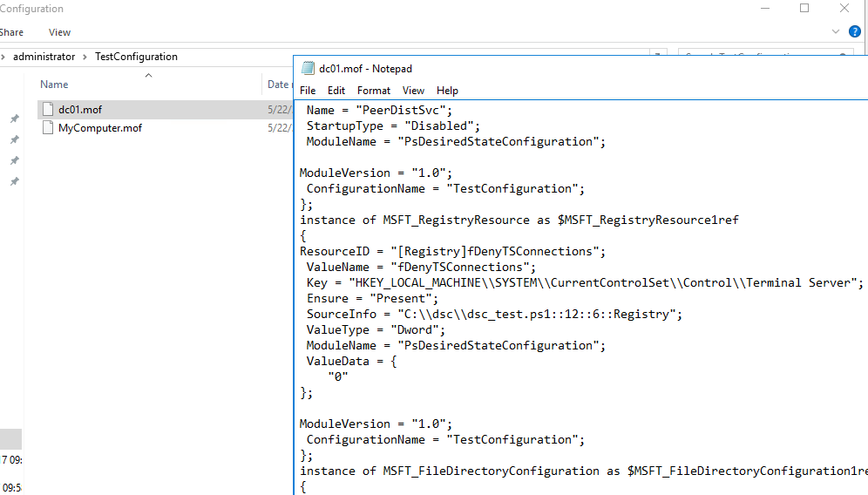Select the MyComputer.mof file in Explorer
The image size is (868, 495).
[x=100, y=128]
